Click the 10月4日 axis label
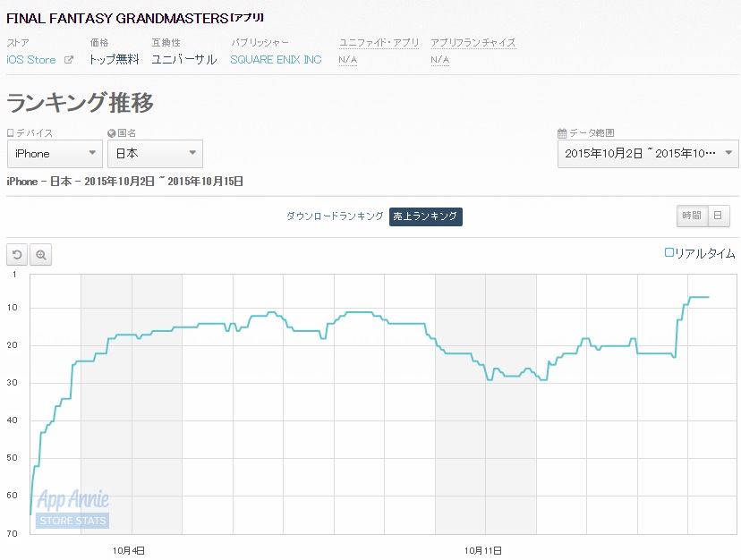The height and width of the screenshot is (560, 741). click(129, 550)
